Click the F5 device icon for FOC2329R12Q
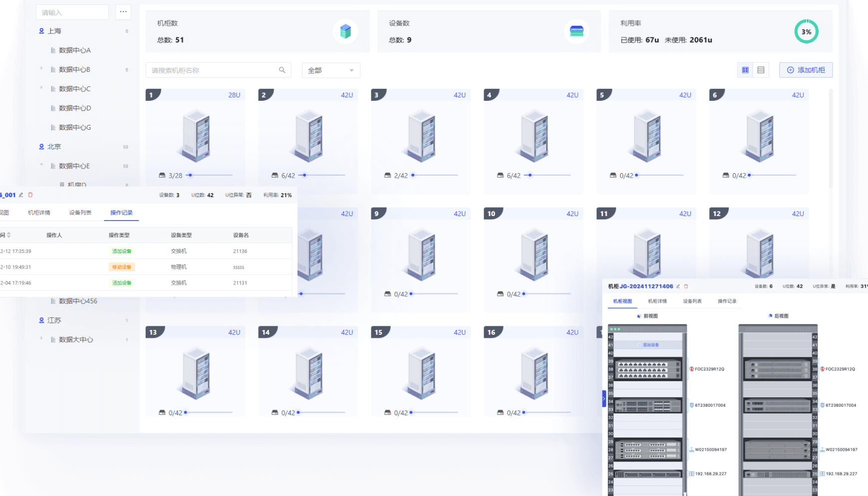The image size is (868, 496). click(x=692, y=369)
